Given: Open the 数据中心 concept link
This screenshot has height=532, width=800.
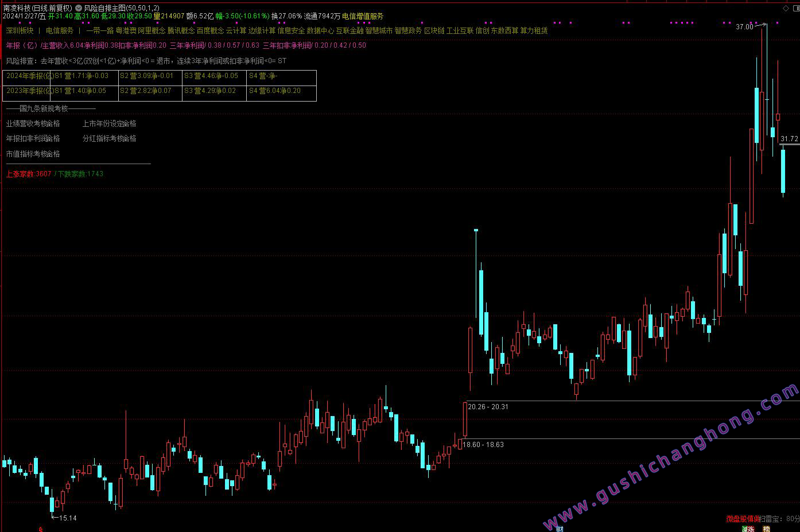Looking at the screenshot, I should (321, 30).
